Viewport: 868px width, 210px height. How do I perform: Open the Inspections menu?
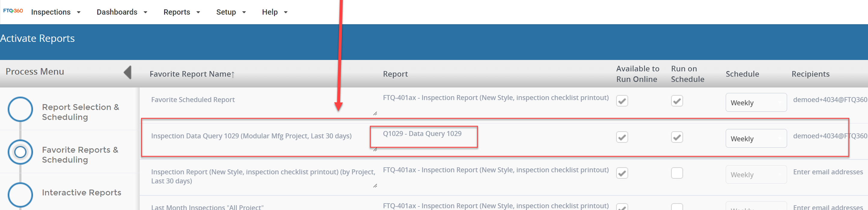pos(56,12)
